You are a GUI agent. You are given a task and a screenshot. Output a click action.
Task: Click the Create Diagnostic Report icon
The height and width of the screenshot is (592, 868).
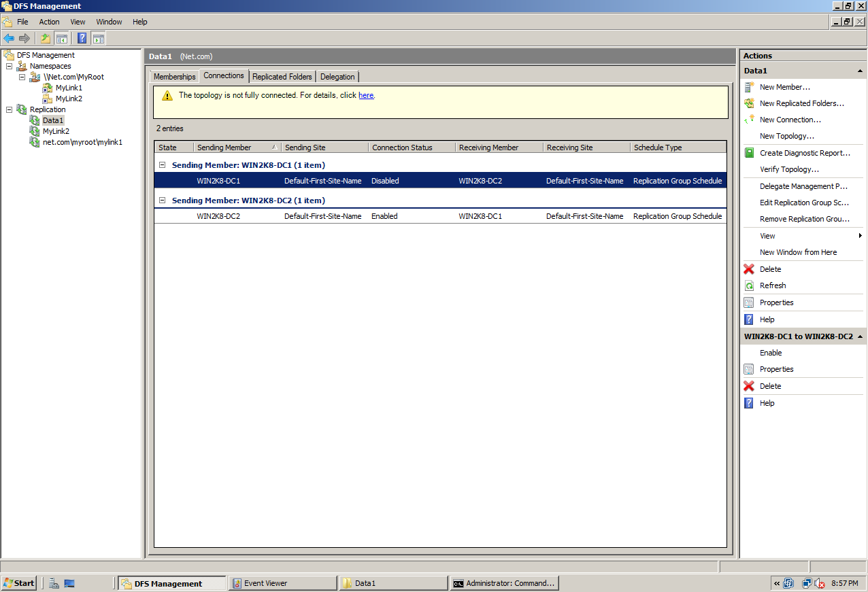tap(750, 153)
